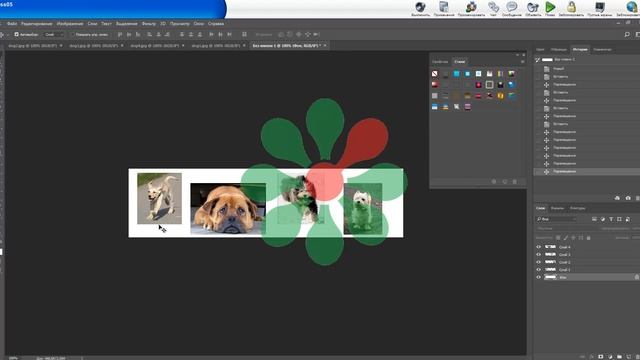This screenshot has height=360, width=640.
Task: Toggle history brush source for snapshot
Action: pos(538,60)
